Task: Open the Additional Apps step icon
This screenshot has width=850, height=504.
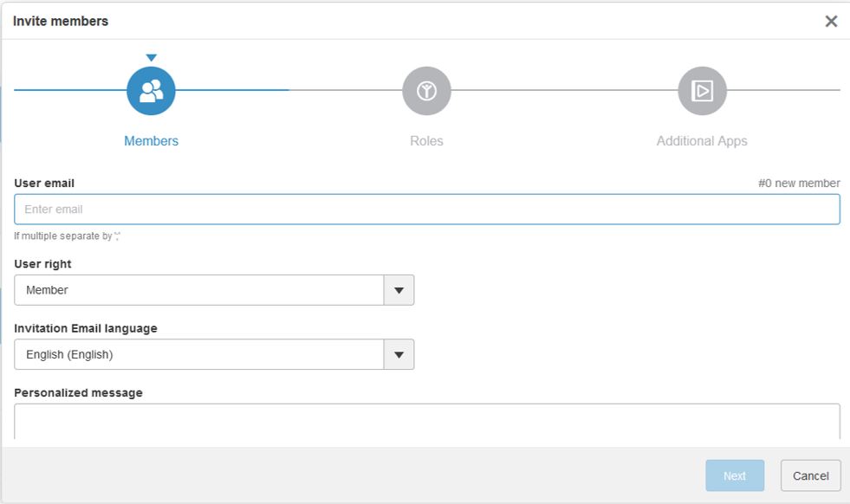Action: 702,91
